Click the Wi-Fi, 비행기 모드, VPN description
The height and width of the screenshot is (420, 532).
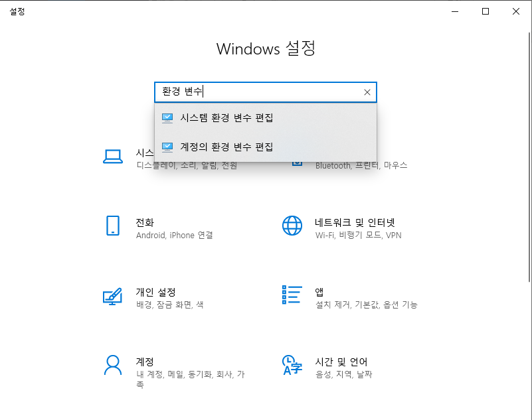point(358,236)
